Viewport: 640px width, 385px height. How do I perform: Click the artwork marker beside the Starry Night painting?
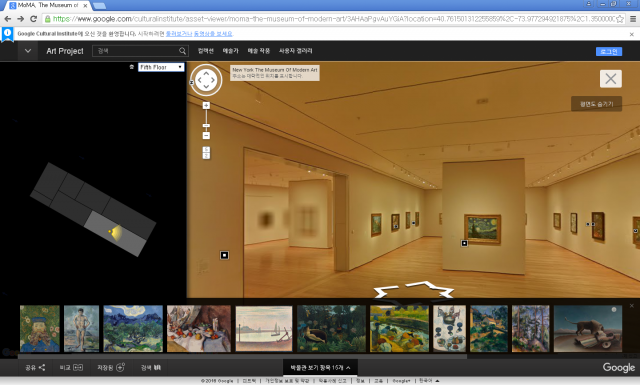click(x=464, y=243)
